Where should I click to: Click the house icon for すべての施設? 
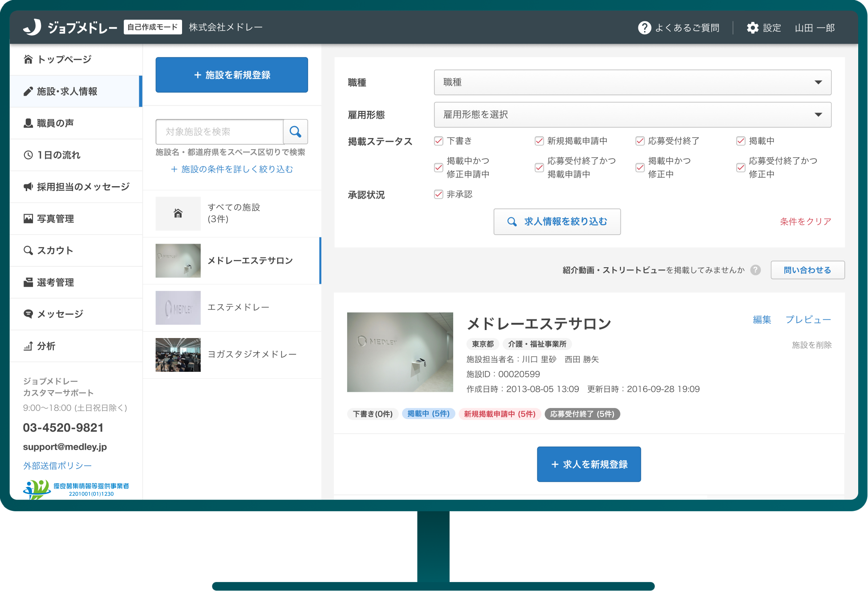[x=178, y=213]
